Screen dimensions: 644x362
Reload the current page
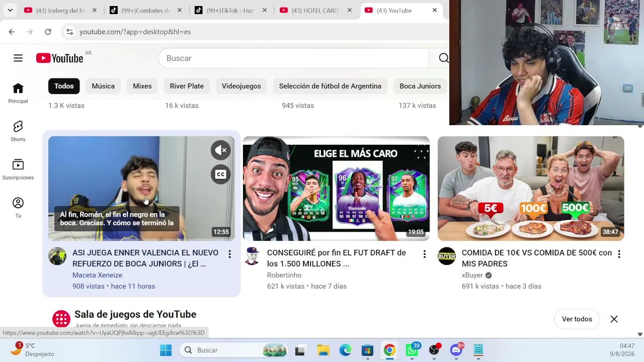(48, 32)
